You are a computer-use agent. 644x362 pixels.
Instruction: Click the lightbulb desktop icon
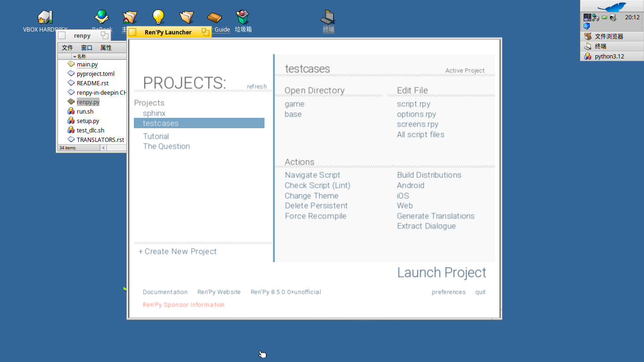tap(158, 17)
